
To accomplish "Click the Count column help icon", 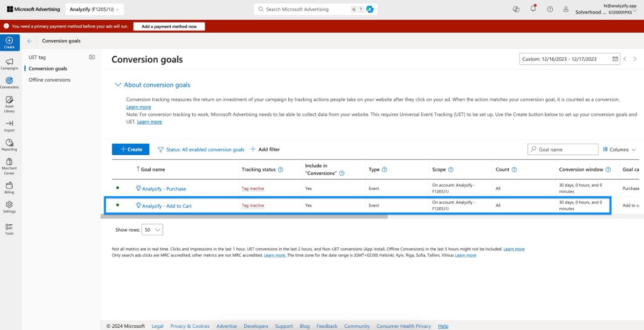I will tap(514, 170).
